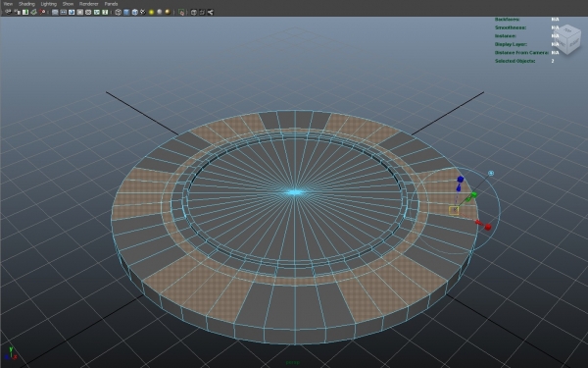Toggle the golden sphere high quality icon

point(168,12)
